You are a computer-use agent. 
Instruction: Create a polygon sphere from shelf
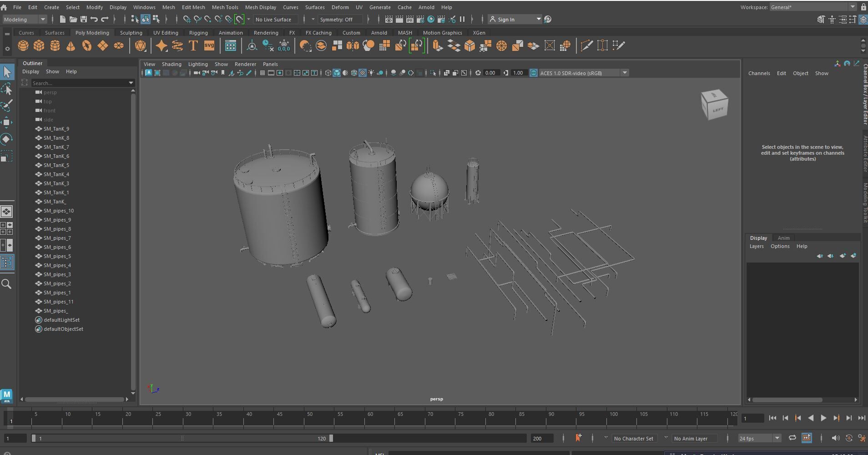pos(23,45)
